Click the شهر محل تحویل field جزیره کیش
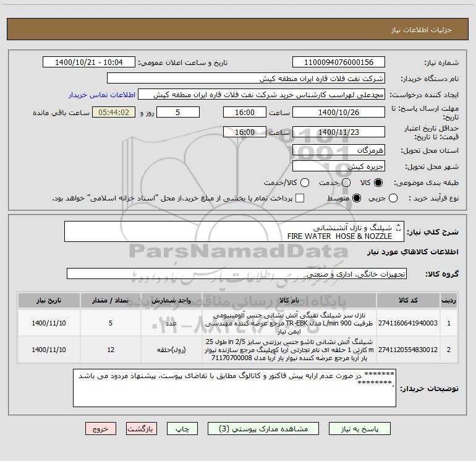The width and height of the screenshot is (476, 461). [x=339, y=166]
